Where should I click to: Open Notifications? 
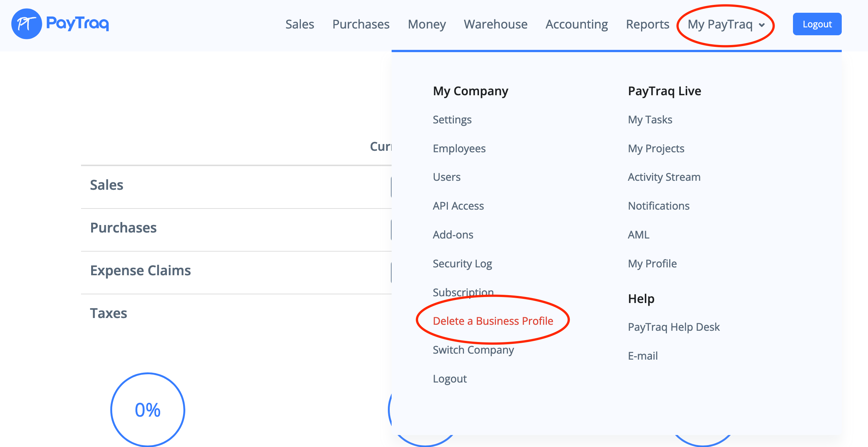click(659, 206)
